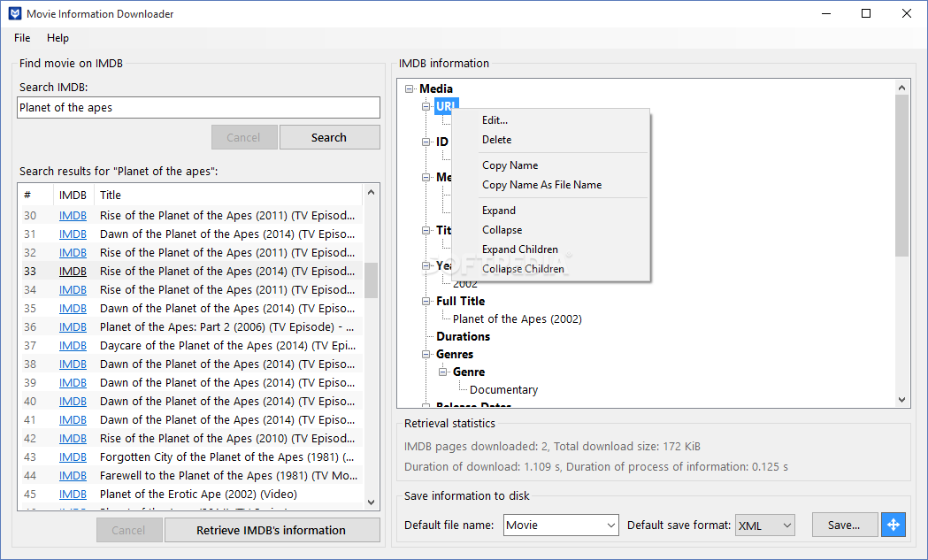Open the IMDB link in row 30
The image size is (928, 560).
click(x=73, y=216)
